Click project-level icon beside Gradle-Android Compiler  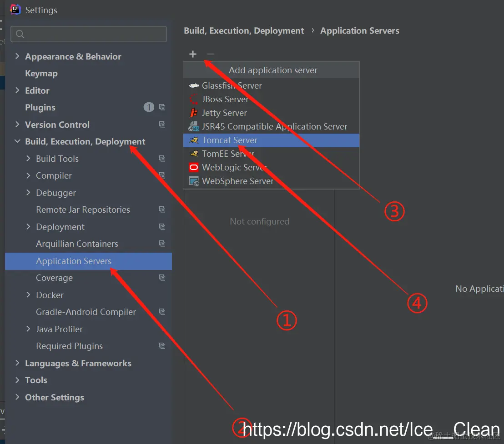tap(162, 311)
